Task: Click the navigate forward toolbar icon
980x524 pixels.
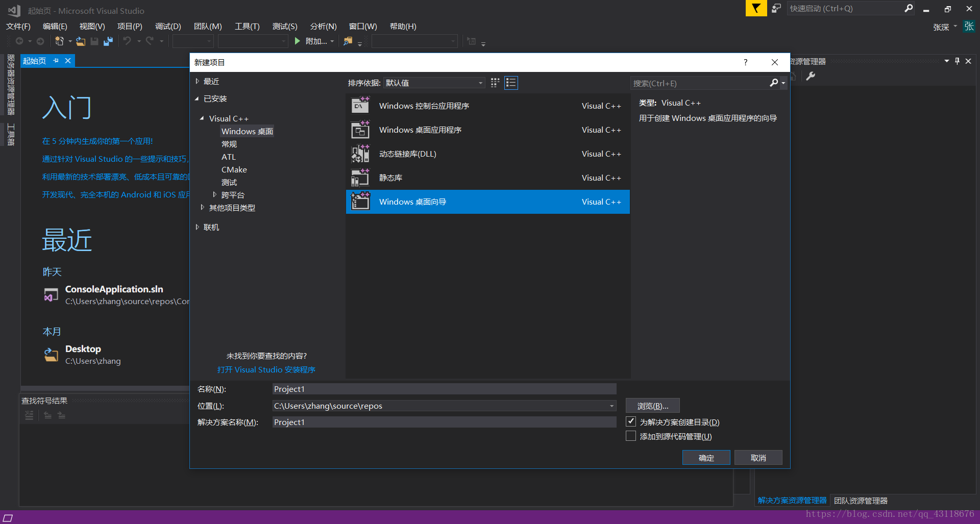Action: pos(40,41)
